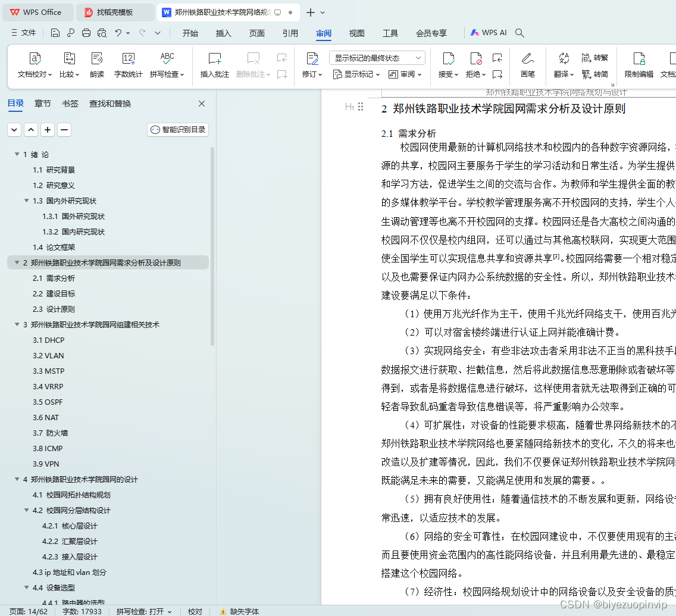This screenshot has width=676, height=616.
Task: Select the 书签 navigation tab
Action: point(70,104)
